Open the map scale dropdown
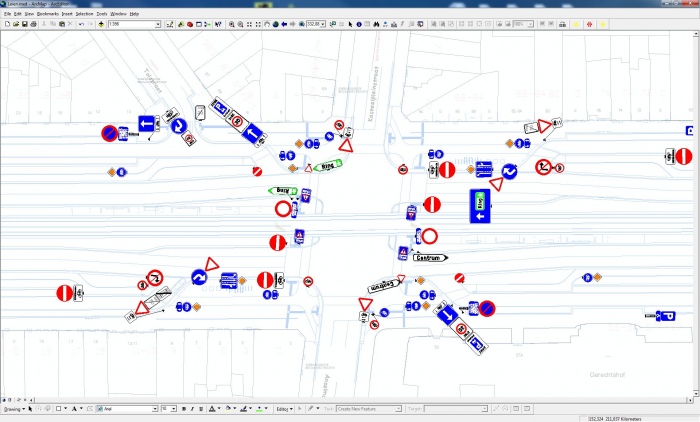 [x=157, y=24]
